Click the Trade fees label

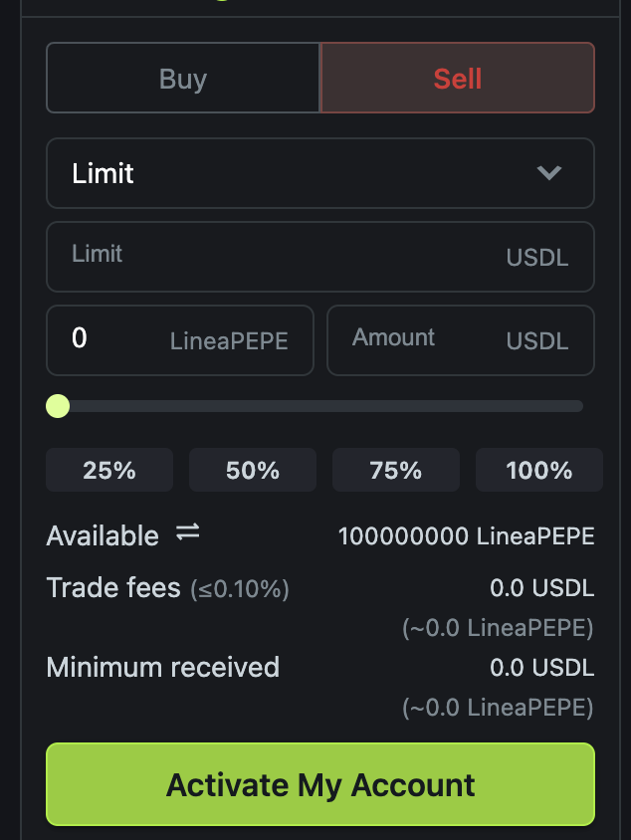pos(113,588)
